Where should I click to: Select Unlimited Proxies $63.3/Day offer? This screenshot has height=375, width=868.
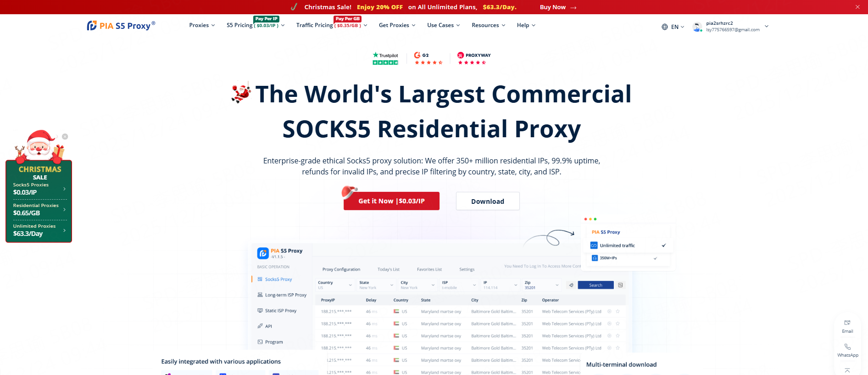(x=39, y=230)
